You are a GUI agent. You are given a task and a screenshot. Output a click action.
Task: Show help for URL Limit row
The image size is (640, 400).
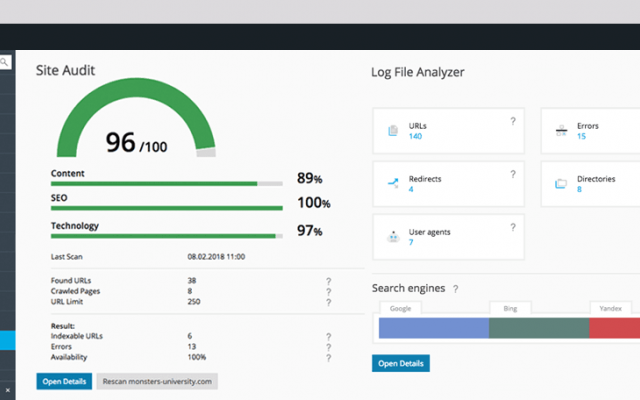(329, 302)
